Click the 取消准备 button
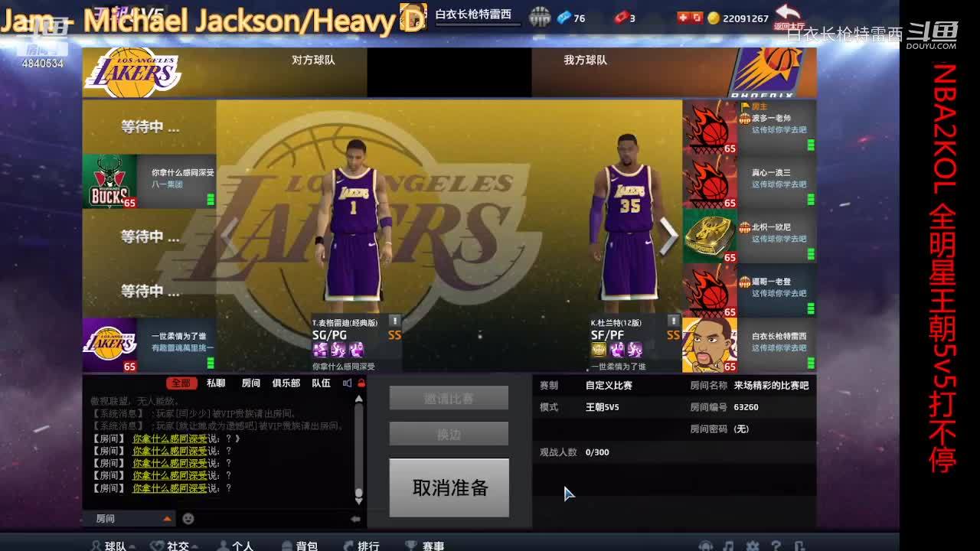 point(449,487)
